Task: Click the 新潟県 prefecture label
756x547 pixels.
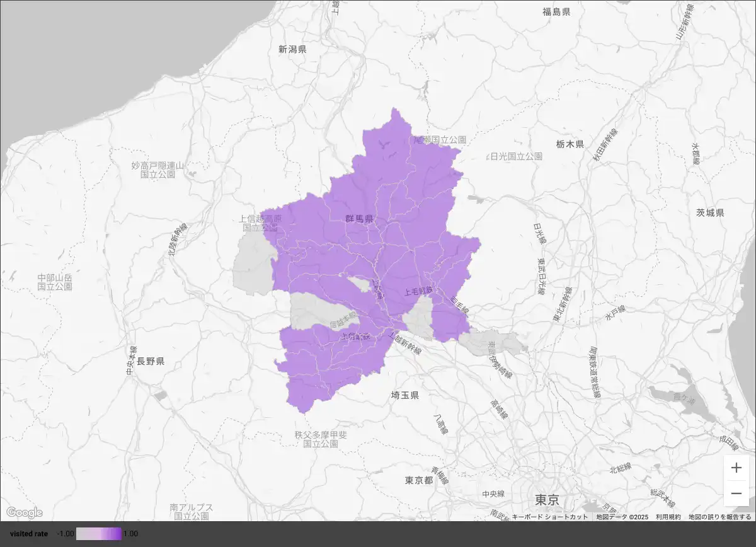Action: coord(292,49)
